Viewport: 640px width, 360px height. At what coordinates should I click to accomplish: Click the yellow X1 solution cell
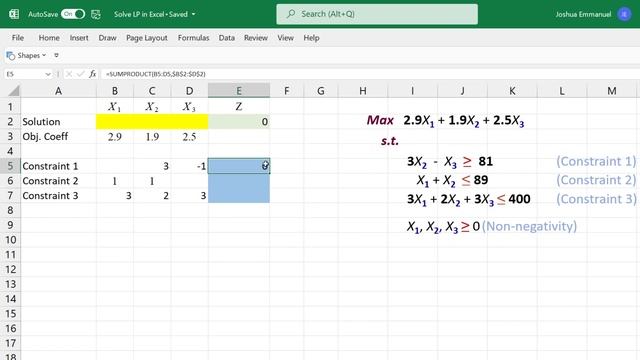pos(115,122)
